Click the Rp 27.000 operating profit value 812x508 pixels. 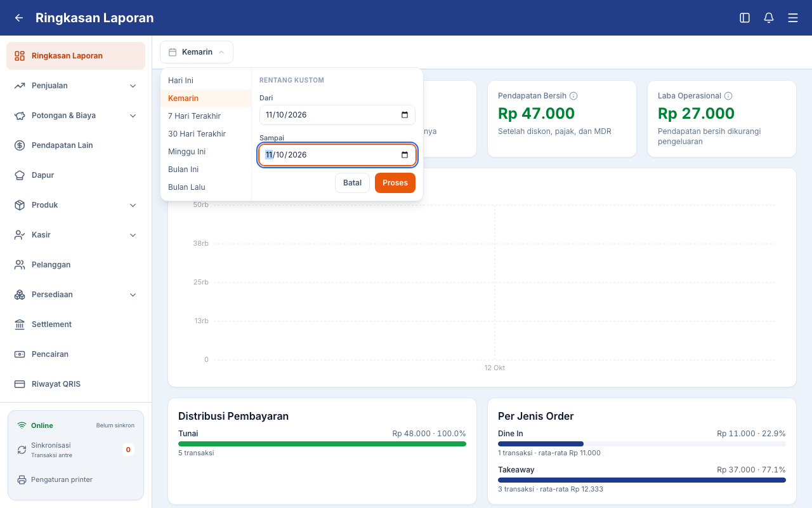(696, 114)
